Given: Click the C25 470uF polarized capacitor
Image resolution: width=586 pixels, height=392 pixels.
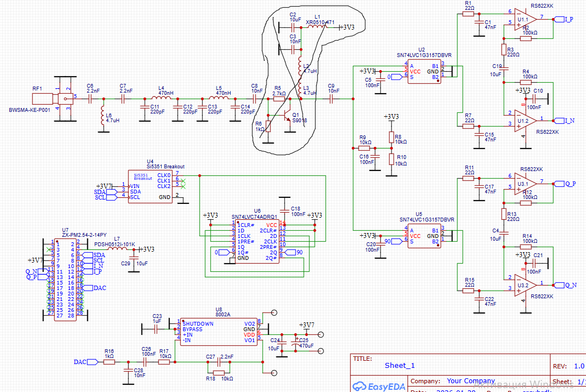Looking at the screenshot, I should pyautogui.click(x=295, y=343).
